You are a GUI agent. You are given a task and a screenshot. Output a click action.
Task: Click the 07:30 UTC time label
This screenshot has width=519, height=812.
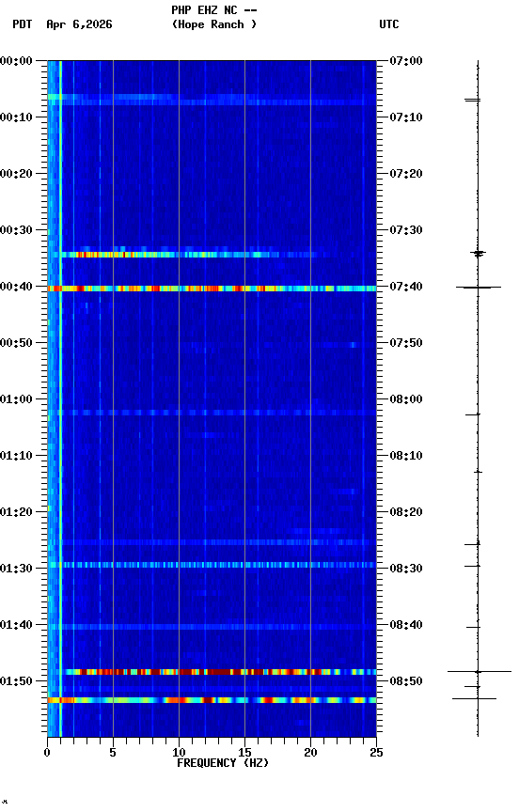point(406,230)
